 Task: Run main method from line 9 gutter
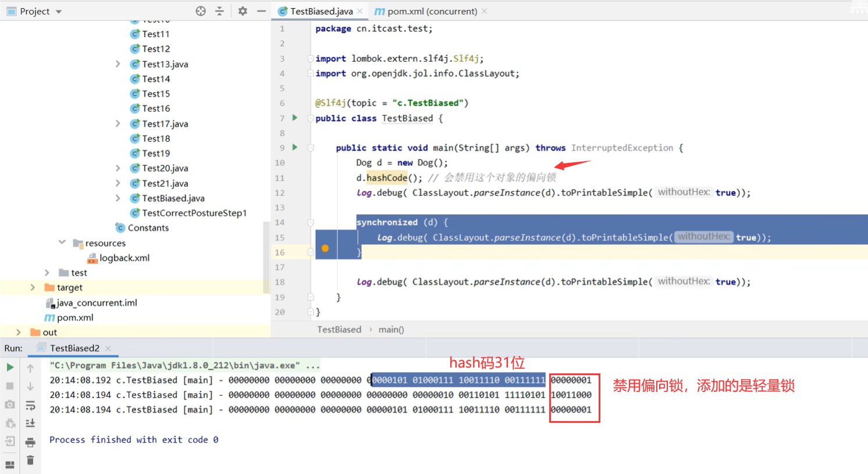click(295, 147)
